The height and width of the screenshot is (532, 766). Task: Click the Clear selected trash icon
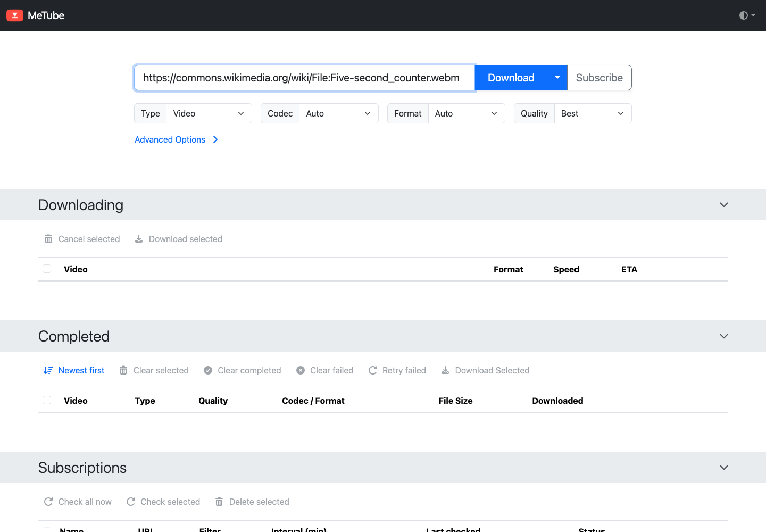[123, 370]
